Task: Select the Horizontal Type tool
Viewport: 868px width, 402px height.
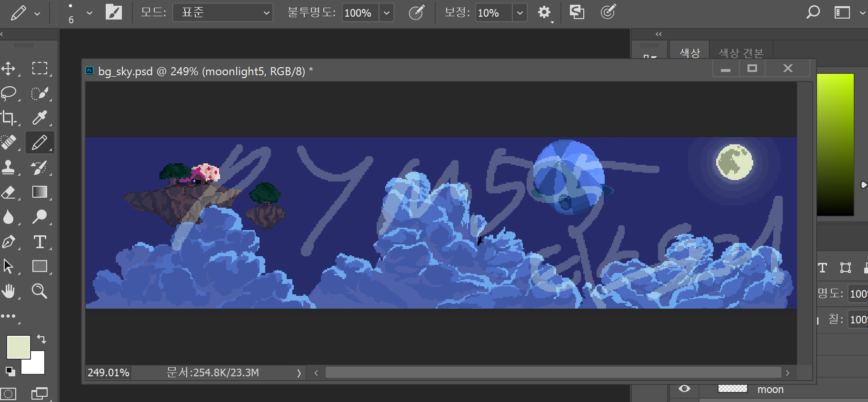Action: click(40, 241)
